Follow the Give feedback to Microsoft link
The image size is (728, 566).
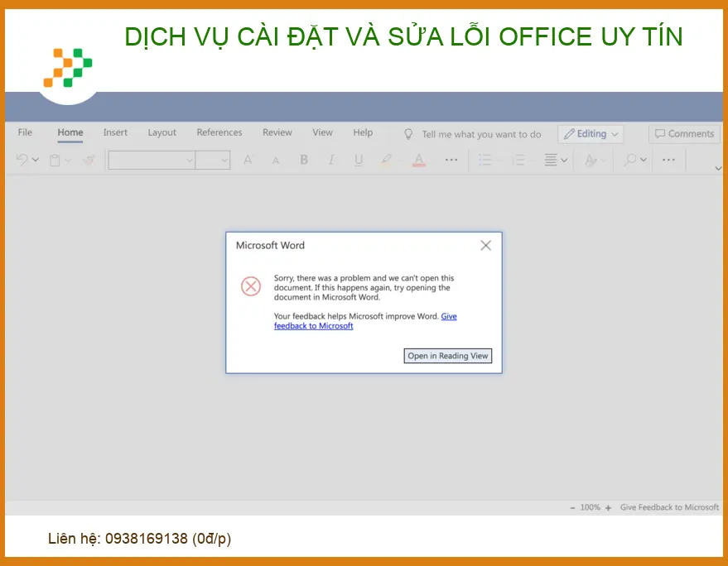(313, 326)
